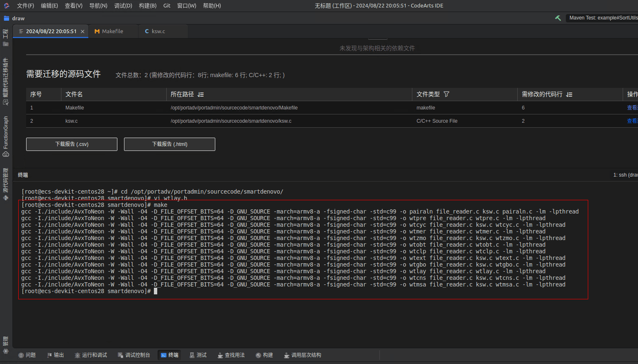Click the make command line in terminal
Viewport: 638px width, 364px height.
94,205
